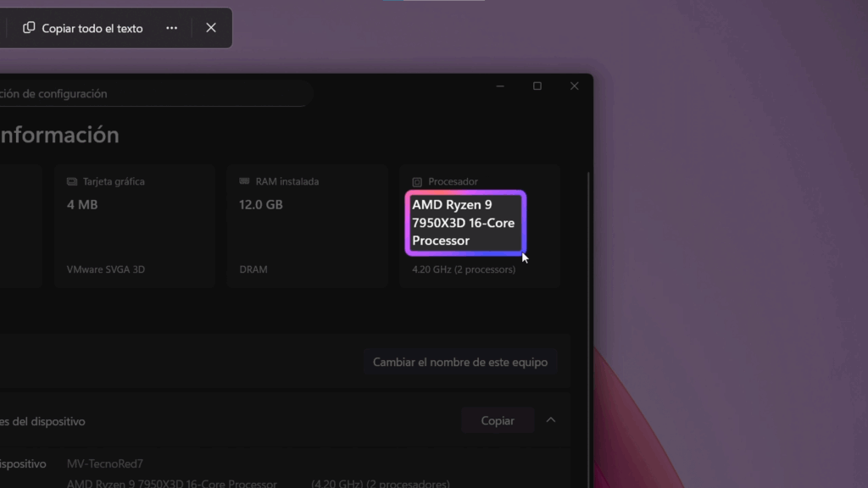Viewport: 868px width, 488px height.
Task: Click the RAM instalada heading text
Action: [x=287, y=181]
